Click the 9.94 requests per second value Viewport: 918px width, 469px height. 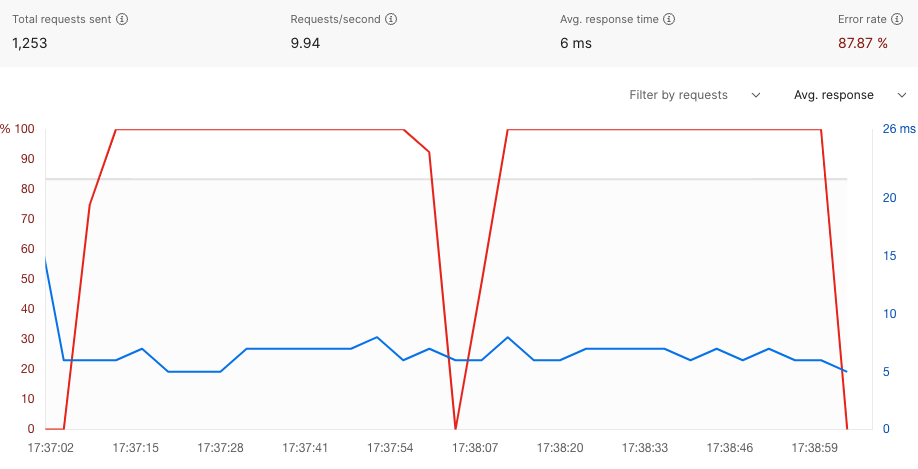click(x=305, y=43)
